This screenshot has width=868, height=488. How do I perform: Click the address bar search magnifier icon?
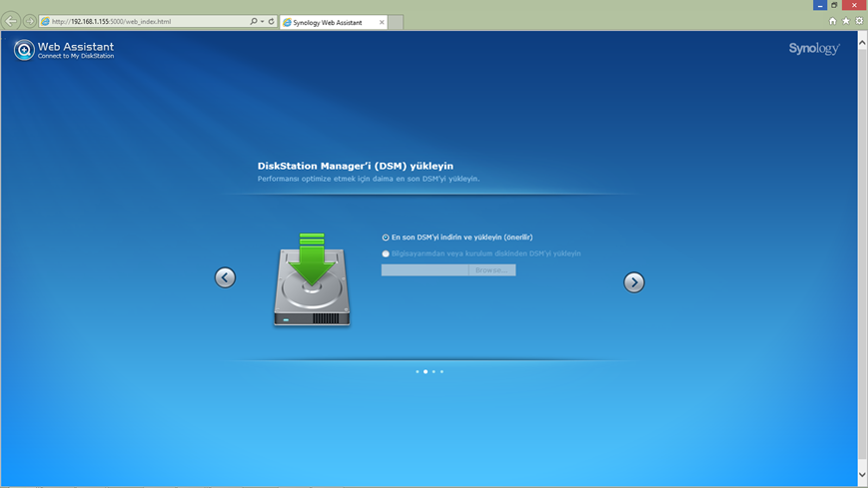pos(253,21)
